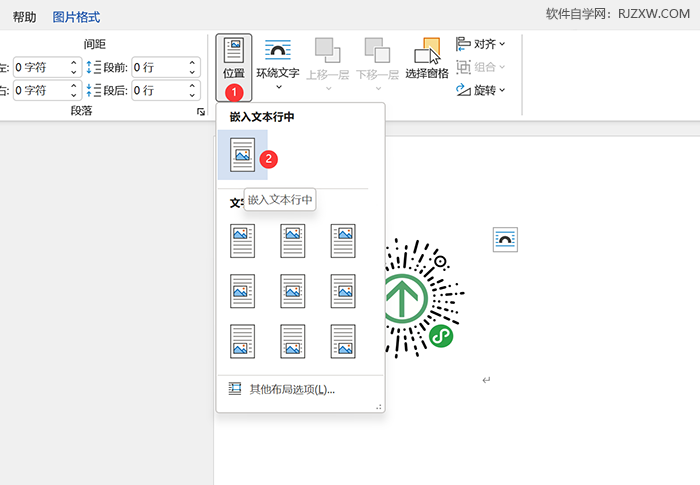
Task: Expand the 环绕文字 dropdown arrow
Action: pos(279,87)
